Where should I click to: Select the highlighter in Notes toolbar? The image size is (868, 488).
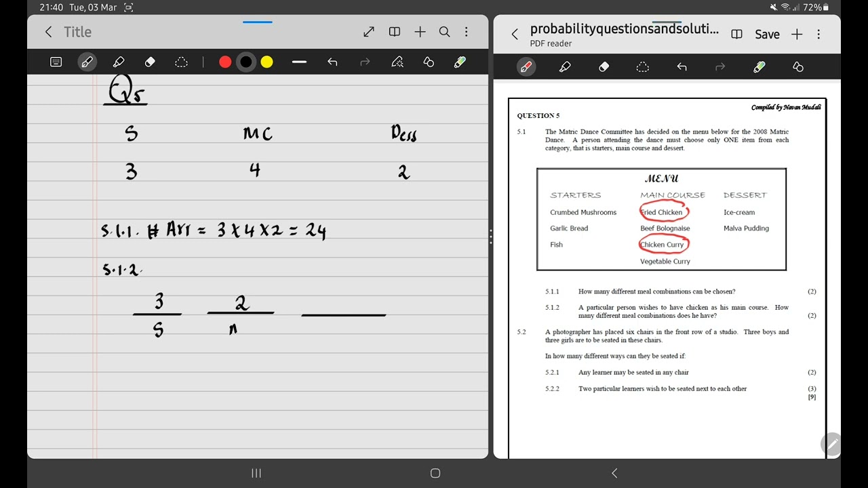pyautogui.click(x=118, y=62)
